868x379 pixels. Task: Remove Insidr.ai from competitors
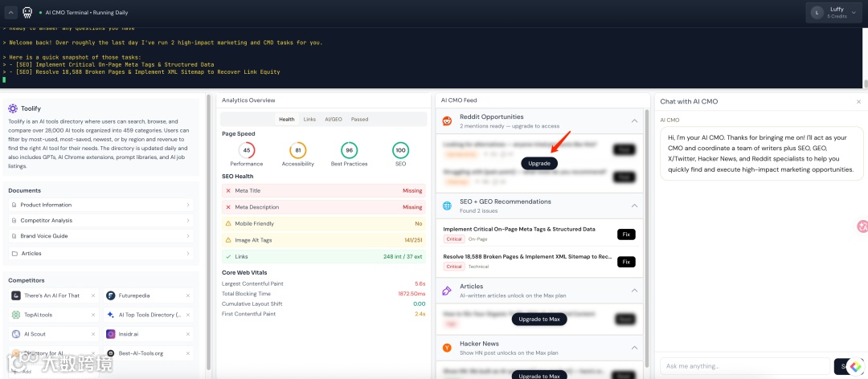point(187,334)
